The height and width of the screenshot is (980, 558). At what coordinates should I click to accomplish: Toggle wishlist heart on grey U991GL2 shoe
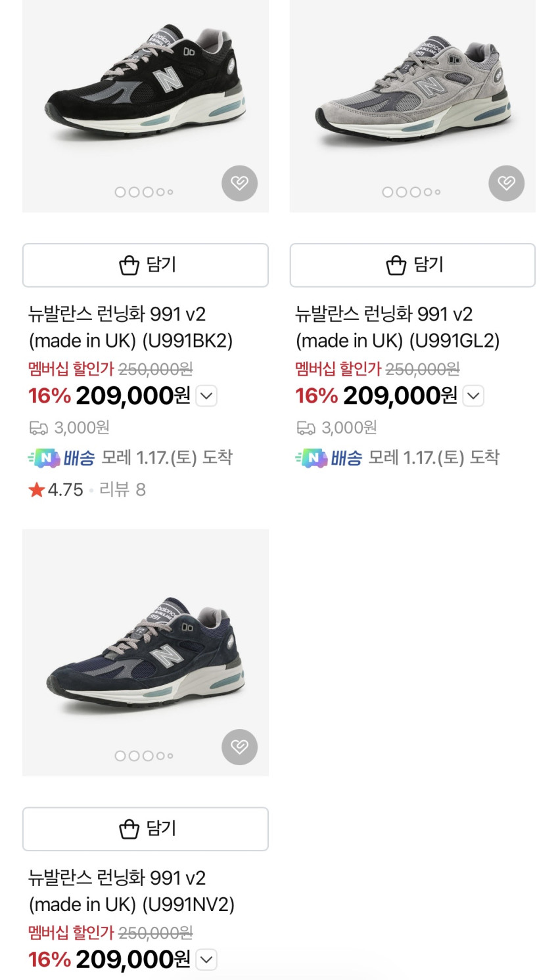[x=506, y=183]
